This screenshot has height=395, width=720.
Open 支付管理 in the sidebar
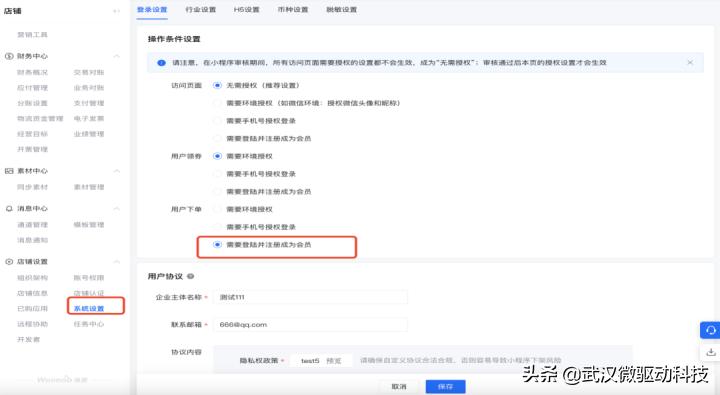(89, 103)
